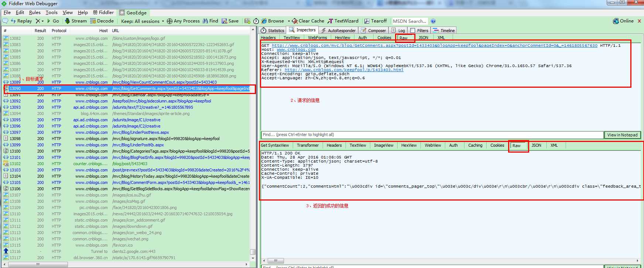
Task: Click the Go resume button
Action: click(x=53, y=21)
